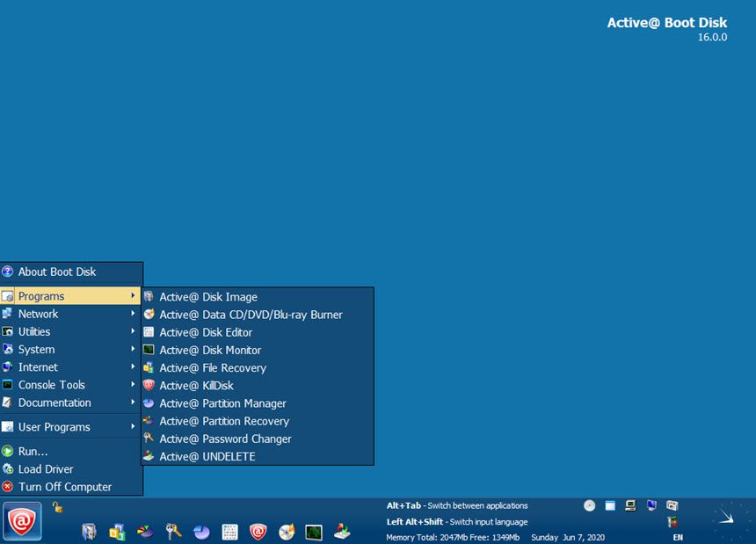Open Active@ Data CD/DVD/Blu-ray Burner entry

click(x=258, y=315)
